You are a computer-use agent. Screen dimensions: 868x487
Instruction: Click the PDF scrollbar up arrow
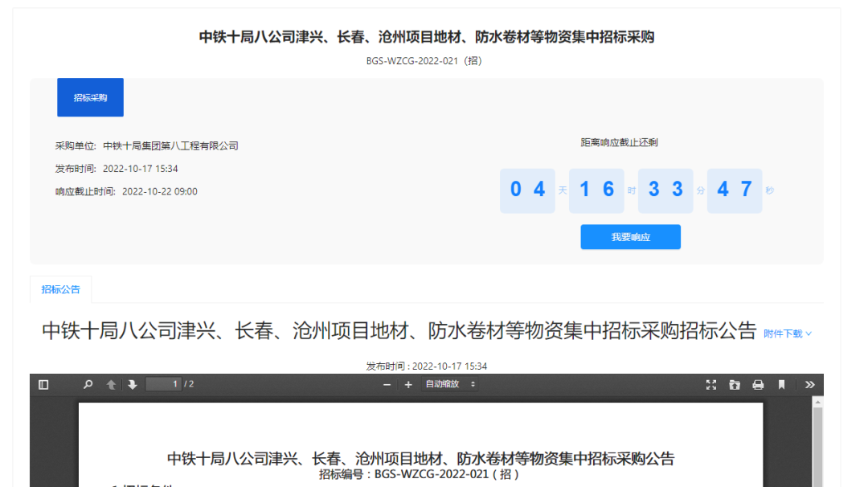click(817, 403)
